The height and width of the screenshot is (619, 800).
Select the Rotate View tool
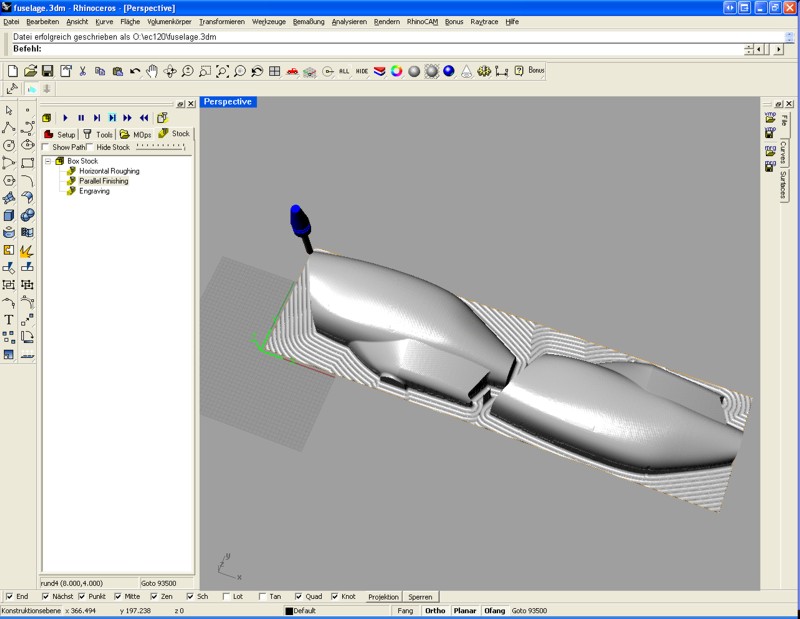(x=170, y=71)
